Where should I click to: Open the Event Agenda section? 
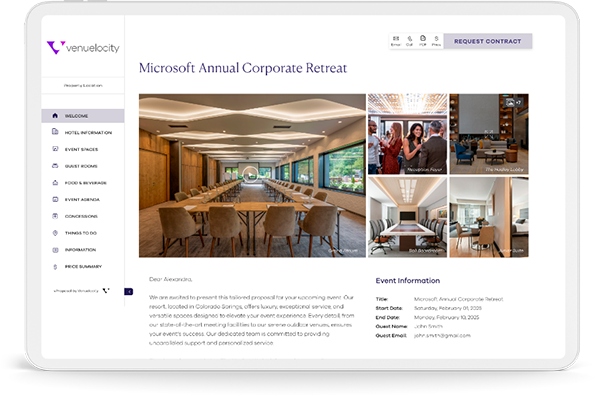(x=83, y=200)
